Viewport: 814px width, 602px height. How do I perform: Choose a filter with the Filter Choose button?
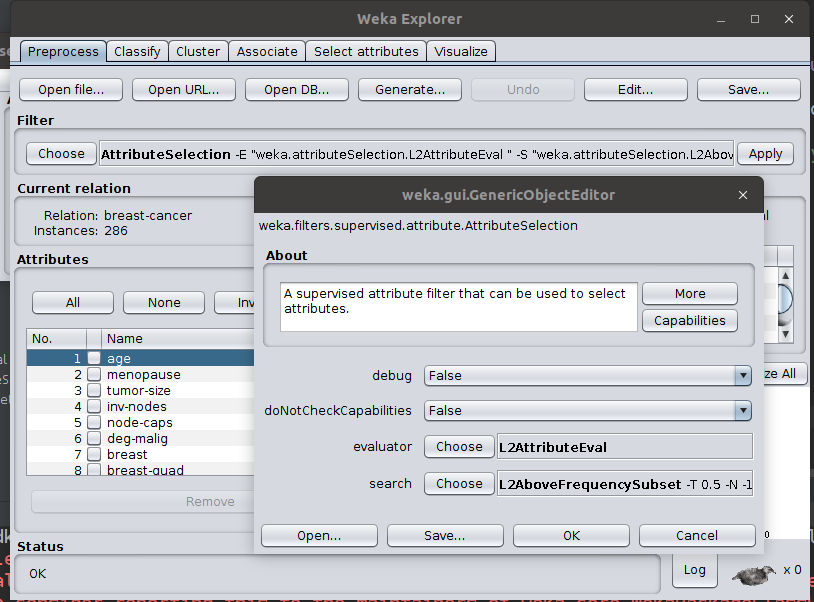[61, 154]
